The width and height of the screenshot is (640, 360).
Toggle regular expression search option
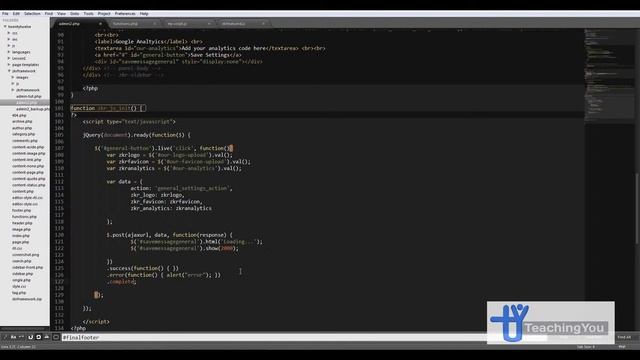pyautogui.click(x=5, y=337)
